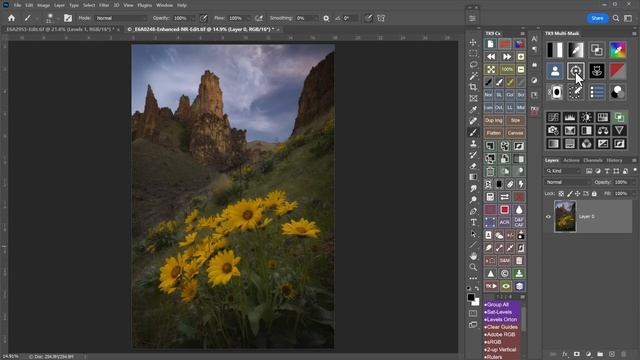Open the Opacity dropdown in options bar
640x360 pixels.
(193, 18)
